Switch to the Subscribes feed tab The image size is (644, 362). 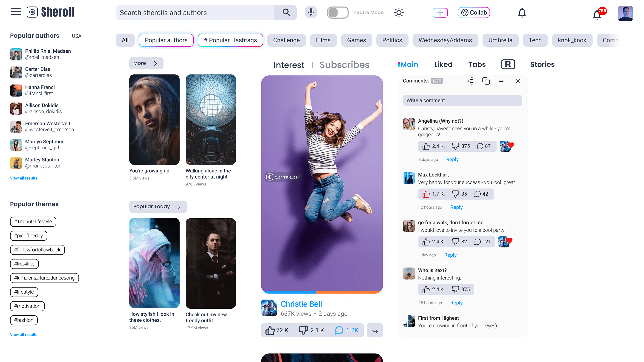point(344,65)
